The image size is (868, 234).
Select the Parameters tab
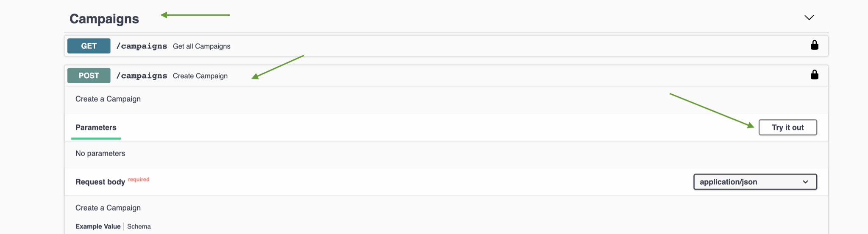[x=96, y=127]
